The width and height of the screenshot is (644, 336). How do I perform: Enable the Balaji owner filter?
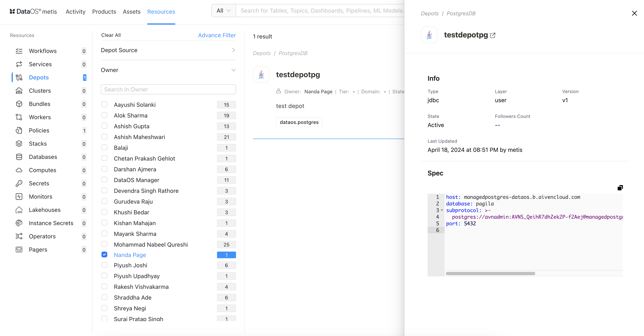(105, 147)
